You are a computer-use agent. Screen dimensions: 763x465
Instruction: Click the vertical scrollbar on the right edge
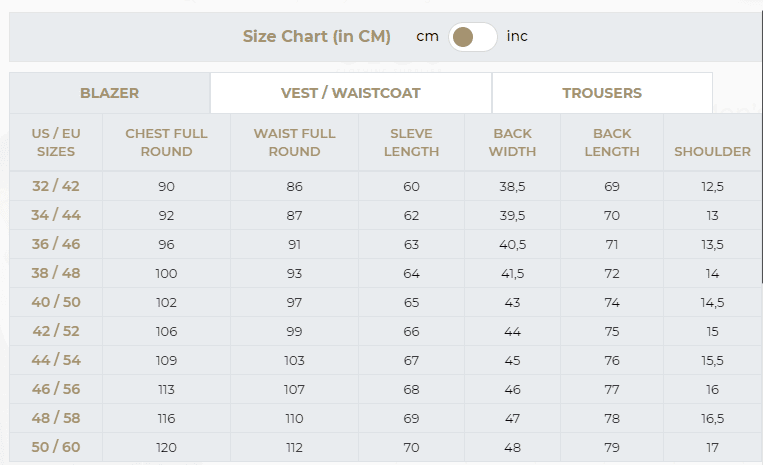(762, 146)
